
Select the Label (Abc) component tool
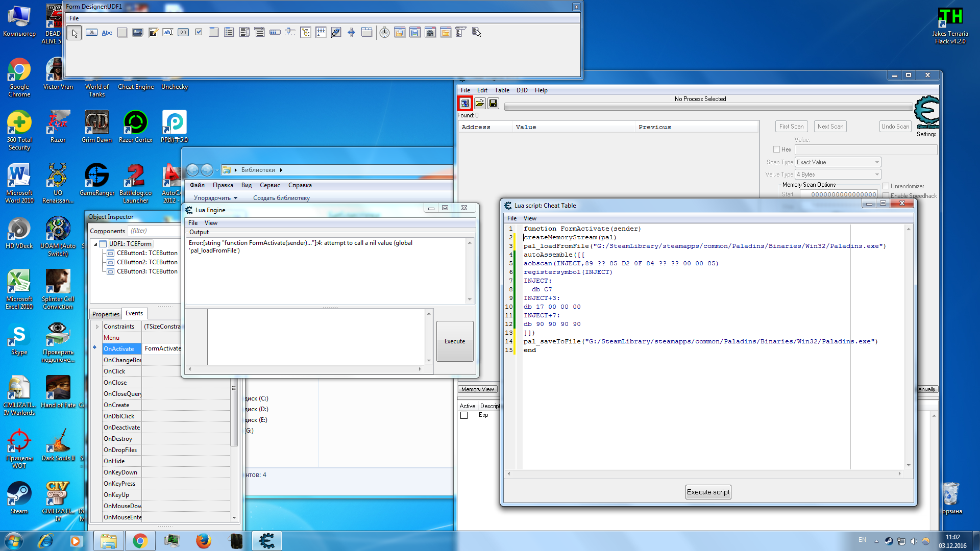[x=107, y=32]
